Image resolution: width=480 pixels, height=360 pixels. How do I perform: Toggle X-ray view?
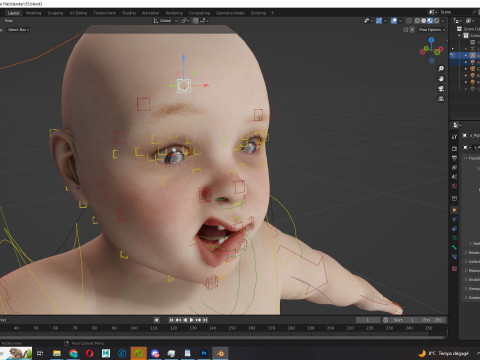click(409, 21)
